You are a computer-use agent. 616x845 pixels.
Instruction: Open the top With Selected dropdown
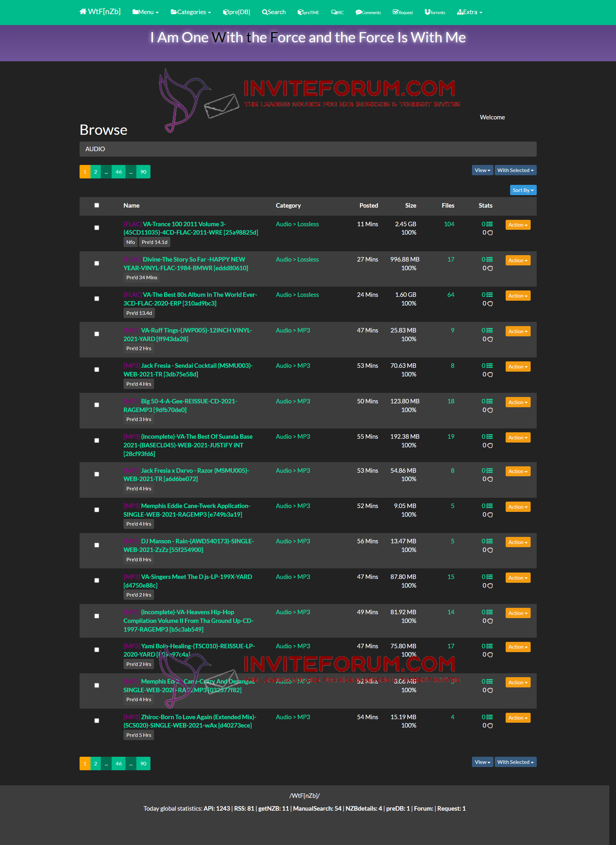[x=515, y=170]
